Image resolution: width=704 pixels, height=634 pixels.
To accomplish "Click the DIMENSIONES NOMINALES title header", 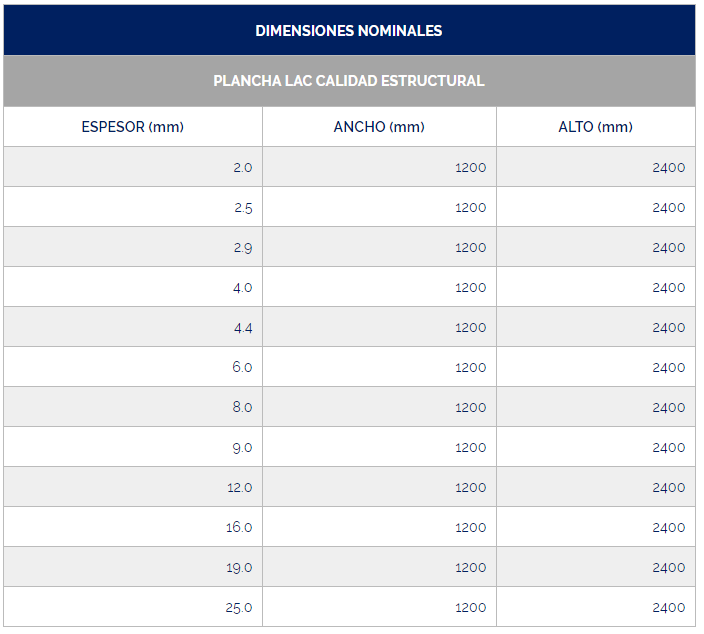I will pos(349,30).
